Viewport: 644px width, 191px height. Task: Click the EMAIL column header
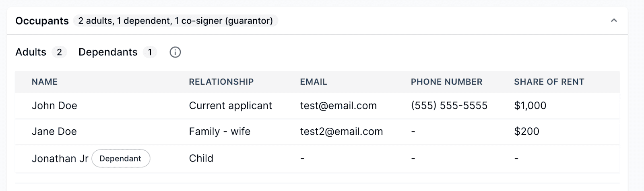coord(314,82)
